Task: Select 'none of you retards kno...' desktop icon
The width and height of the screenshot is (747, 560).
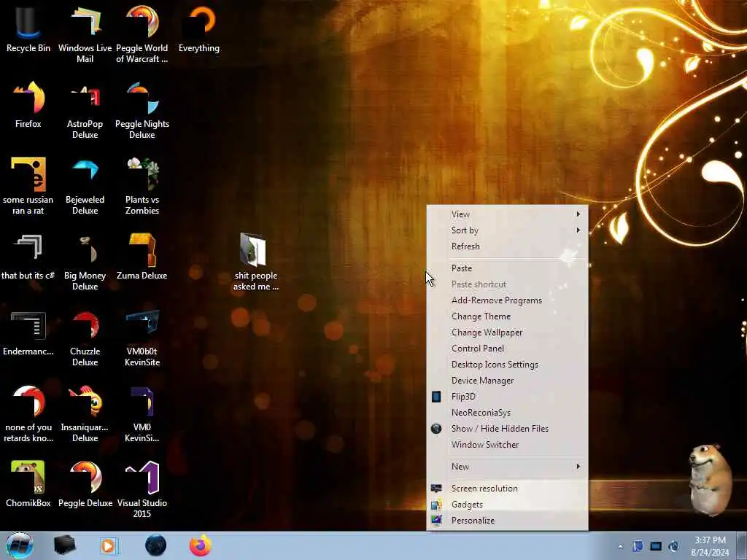Action: [28, 414]
